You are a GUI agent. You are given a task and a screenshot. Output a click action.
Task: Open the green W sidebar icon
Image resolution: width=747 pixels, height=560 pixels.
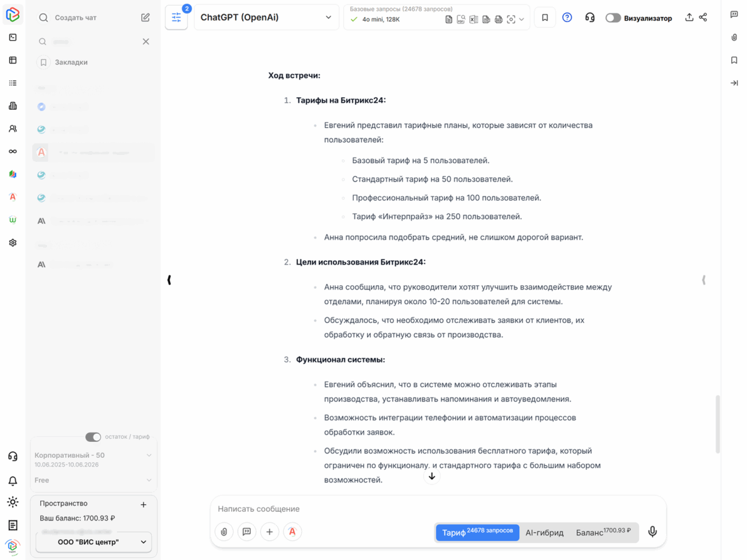13,220
